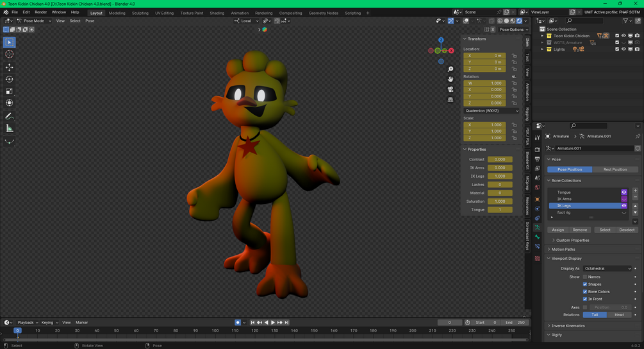This screenshot has width=644, height=349.
Task: Uncheck In Front option
Action: [x=585, y=299]
